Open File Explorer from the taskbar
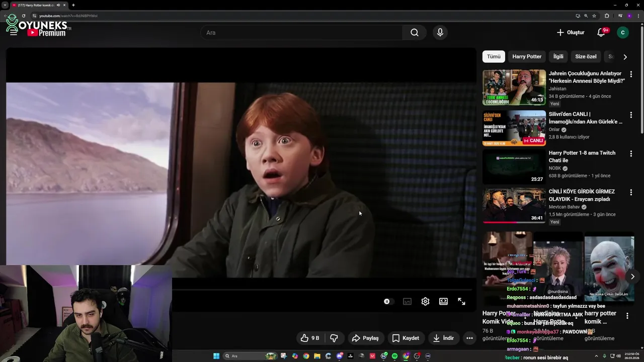This screenshot has width=644, height=362. pos(317,356)
